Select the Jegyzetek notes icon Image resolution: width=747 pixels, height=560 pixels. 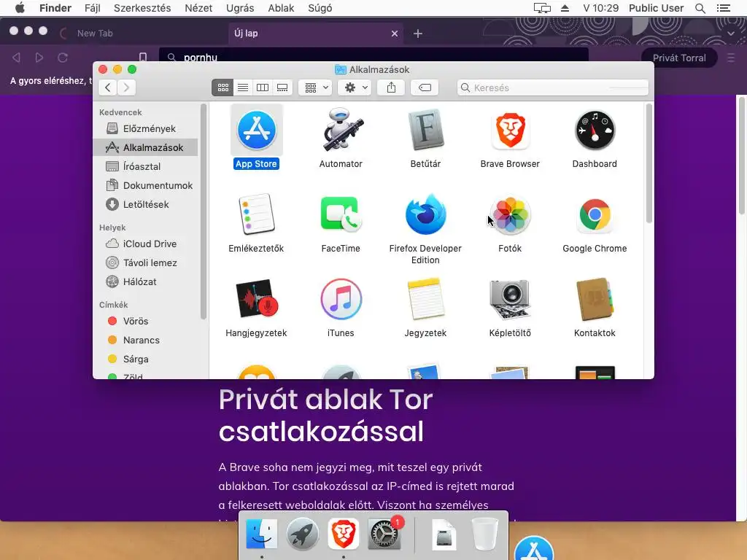coord(425,299)
